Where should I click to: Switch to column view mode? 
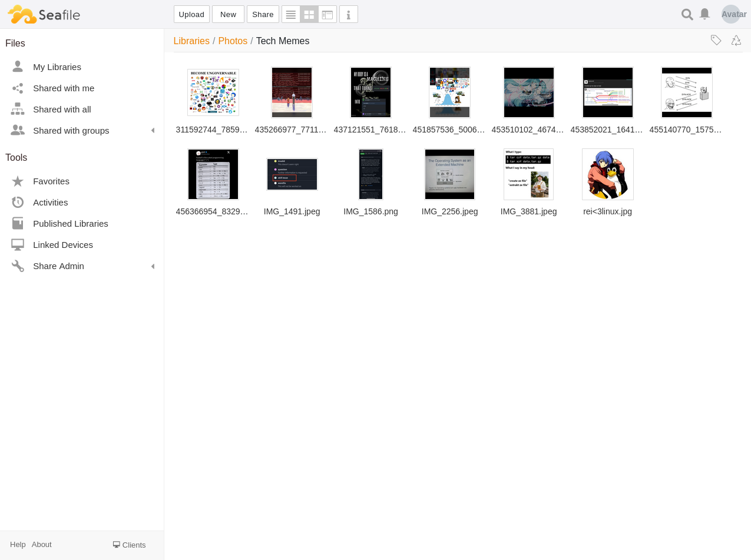[327, 14]
